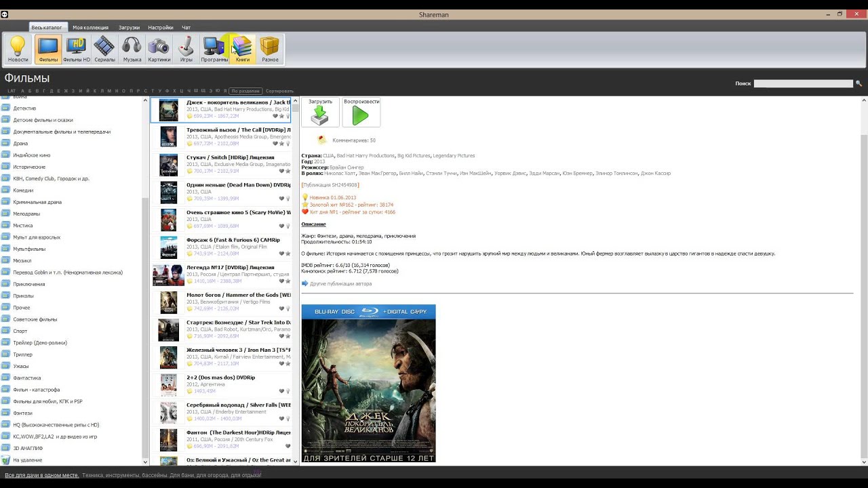The width and height of the screenshot is (868, 488).
Task: Select the 3D АНАГЛИФ section
Action: pos(28,448)
